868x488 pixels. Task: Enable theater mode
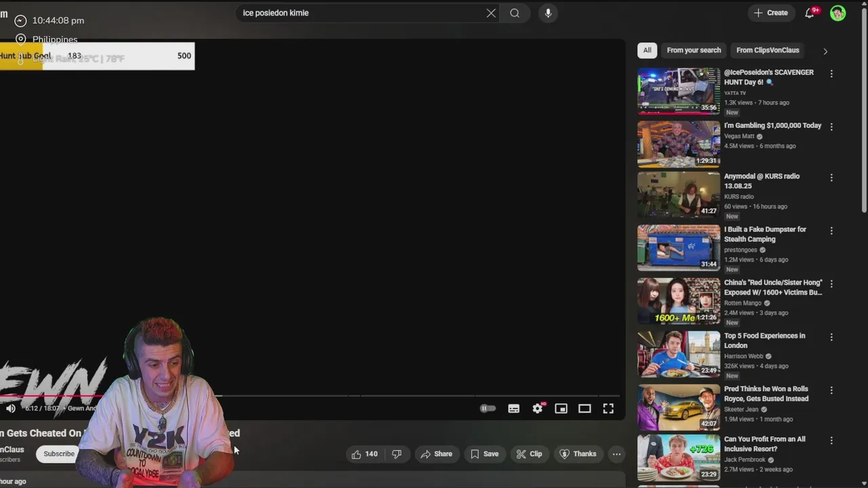(x=585, y=408)
